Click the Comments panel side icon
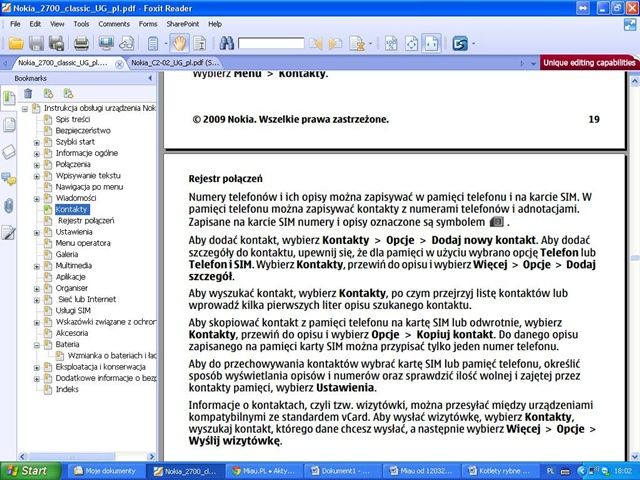Image resolution: width=640 pixels, height=480 pixels. [x=9, y=179]
